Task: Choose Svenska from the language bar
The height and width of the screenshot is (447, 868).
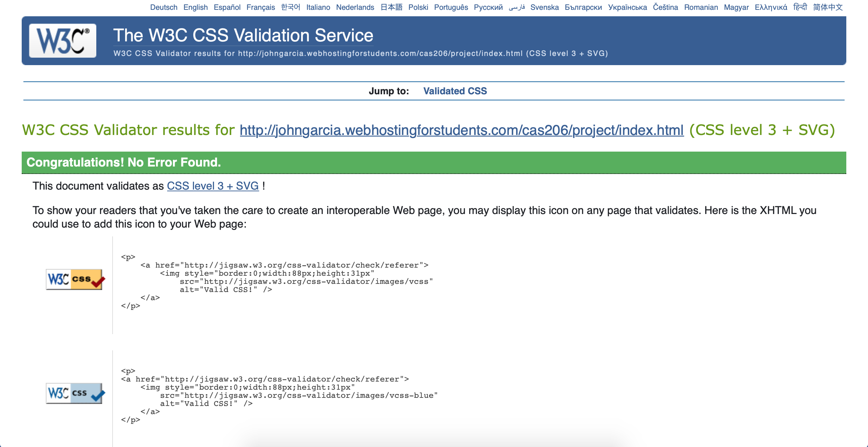Action: pyautogui.click(x=544, y=7)
